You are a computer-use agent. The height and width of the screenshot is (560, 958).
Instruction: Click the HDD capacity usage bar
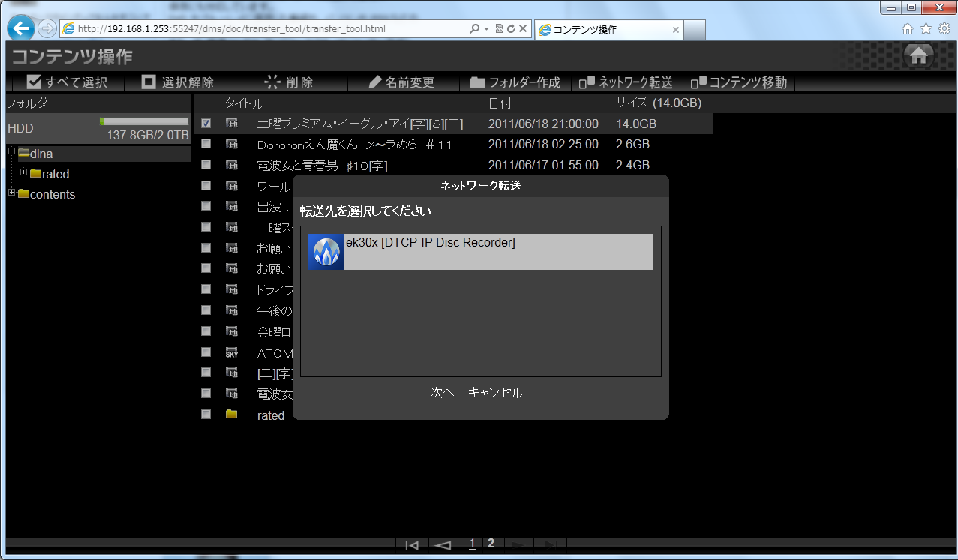pos(144,121)
